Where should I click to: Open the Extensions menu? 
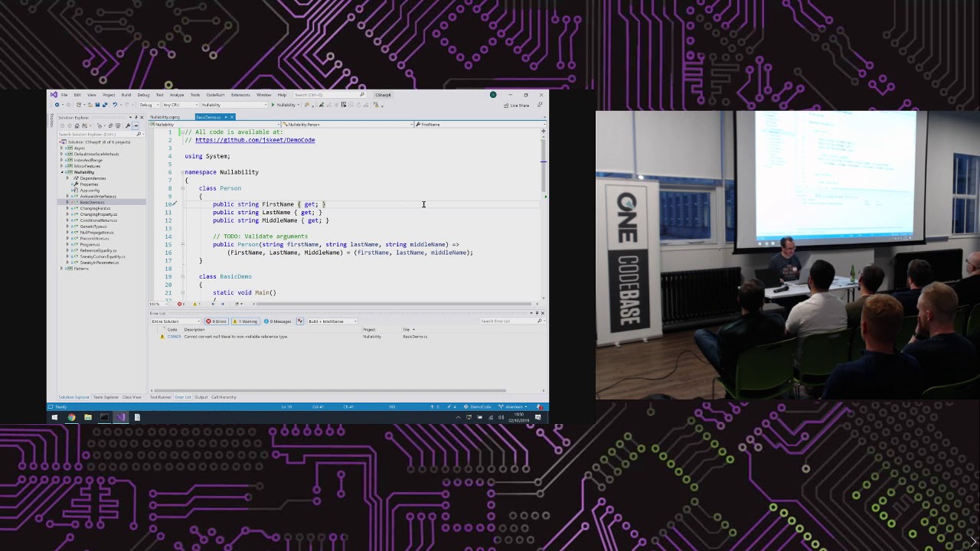(x=240, y=95)
